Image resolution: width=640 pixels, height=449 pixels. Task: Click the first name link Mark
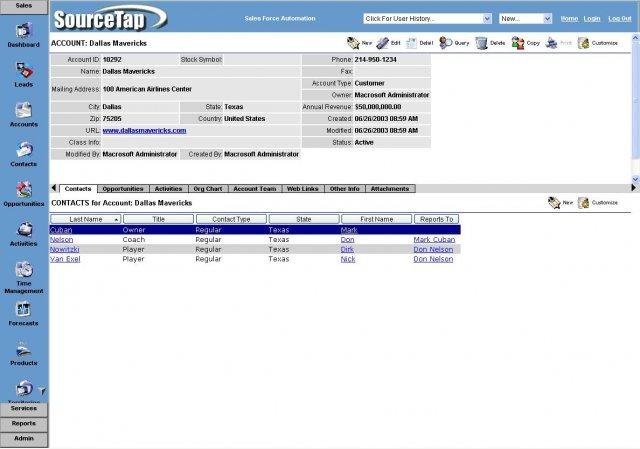tap(349, 230)
